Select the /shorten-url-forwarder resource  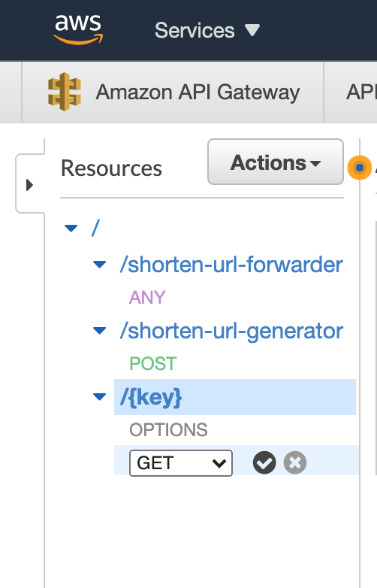[x=231, y=265]
